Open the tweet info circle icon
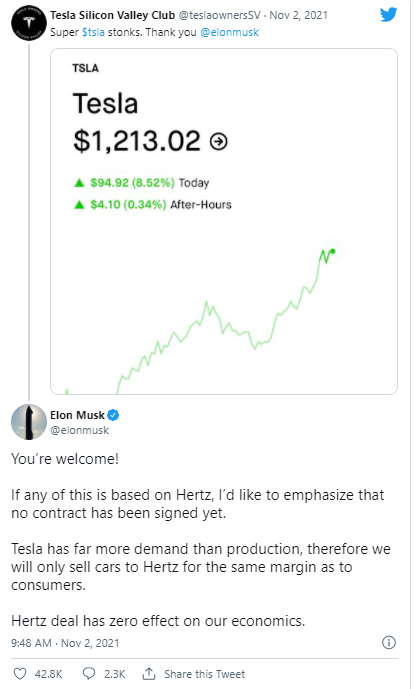 pos(389,643)
